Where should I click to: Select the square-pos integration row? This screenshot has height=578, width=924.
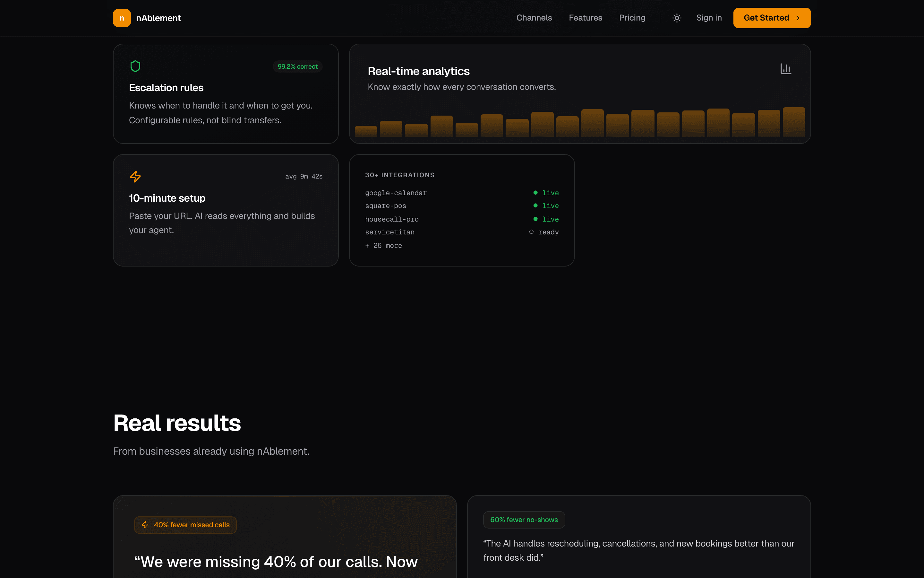tap(462, 206)
